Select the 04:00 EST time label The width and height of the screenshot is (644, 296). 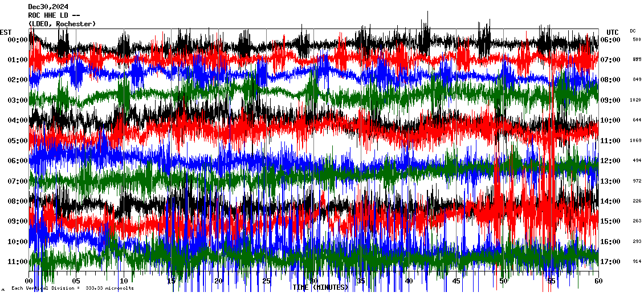click(17, 120)
